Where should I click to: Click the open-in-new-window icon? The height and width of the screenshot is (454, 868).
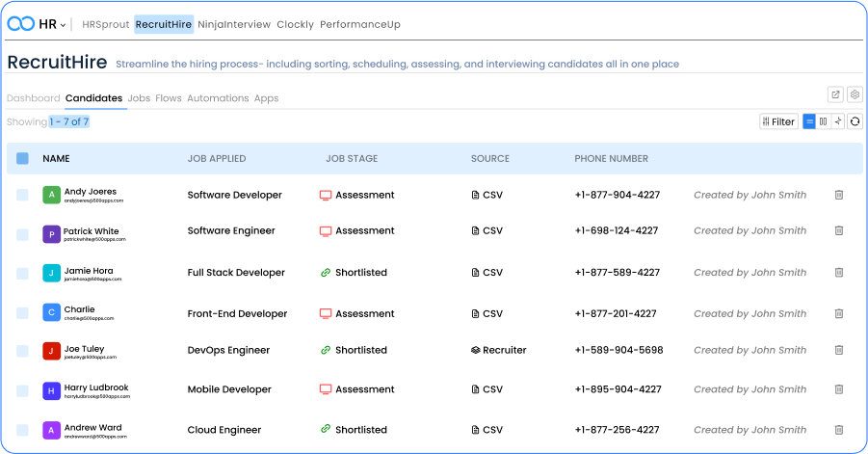click(x=835, y=94)
